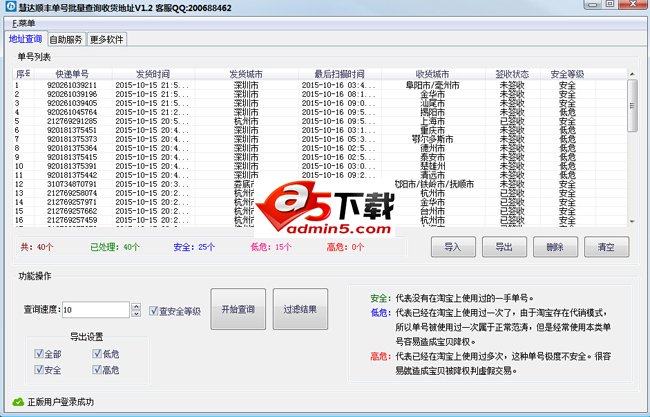Select tracking number 212769291285
Viewport: 650px width, 417px height.
coord(72,121)
